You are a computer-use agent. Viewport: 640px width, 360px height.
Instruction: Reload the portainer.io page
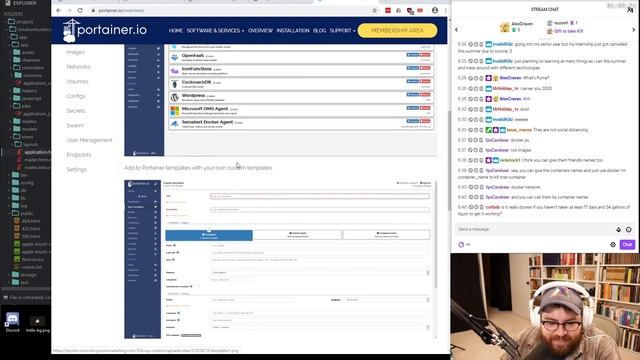click(x=80, y=10)
